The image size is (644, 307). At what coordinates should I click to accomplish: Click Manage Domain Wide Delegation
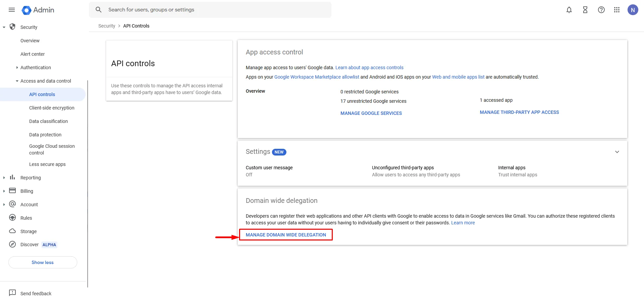pos(286,235)
